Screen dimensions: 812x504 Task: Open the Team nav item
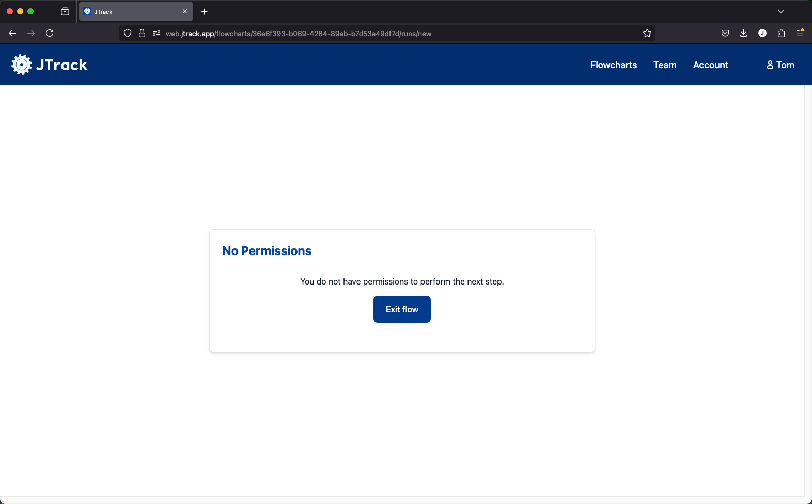point(665,65)
